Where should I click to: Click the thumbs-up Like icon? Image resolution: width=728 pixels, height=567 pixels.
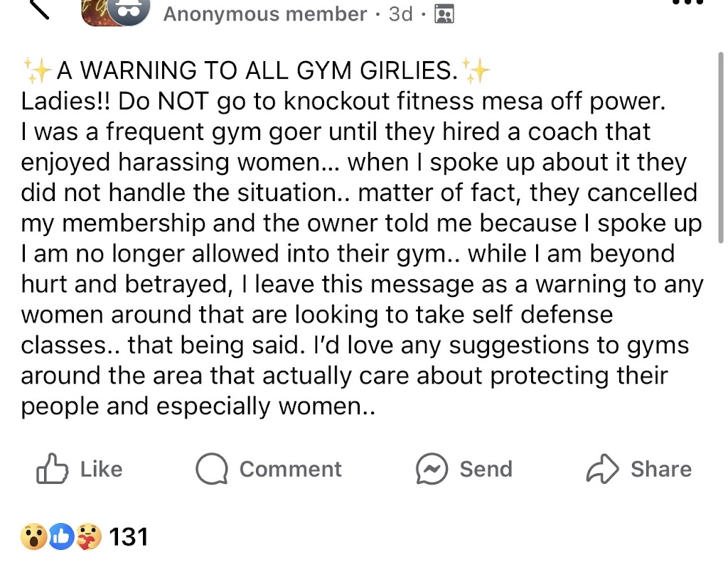pyautogui.click(x=52, y=469)
